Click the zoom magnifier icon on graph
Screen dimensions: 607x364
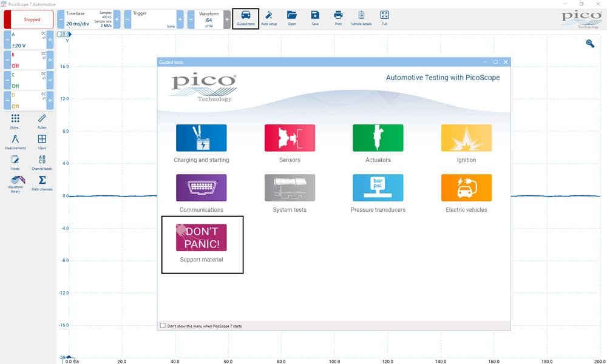[x=590, y=43]
